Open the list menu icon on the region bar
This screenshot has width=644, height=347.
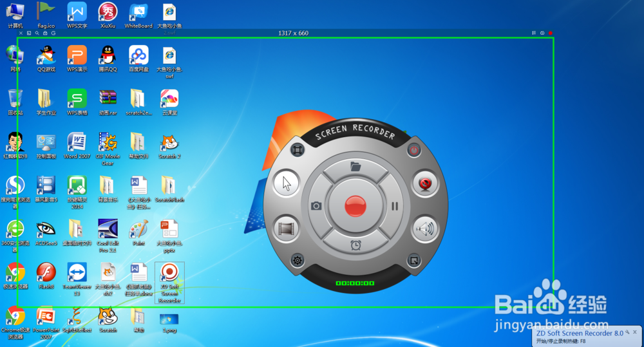click(x=534, y=33)
